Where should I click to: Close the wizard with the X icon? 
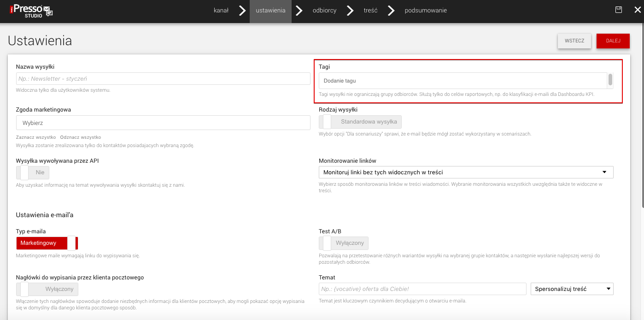(x=638, y=10)
